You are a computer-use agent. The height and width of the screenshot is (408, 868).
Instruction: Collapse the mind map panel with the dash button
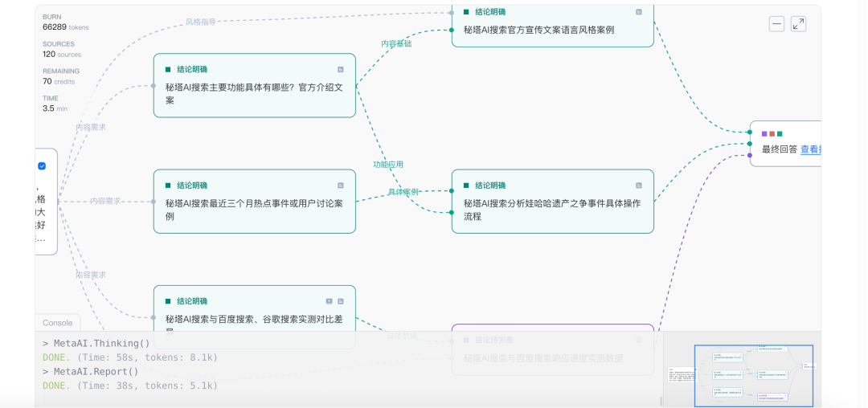(x=776, y=24)
